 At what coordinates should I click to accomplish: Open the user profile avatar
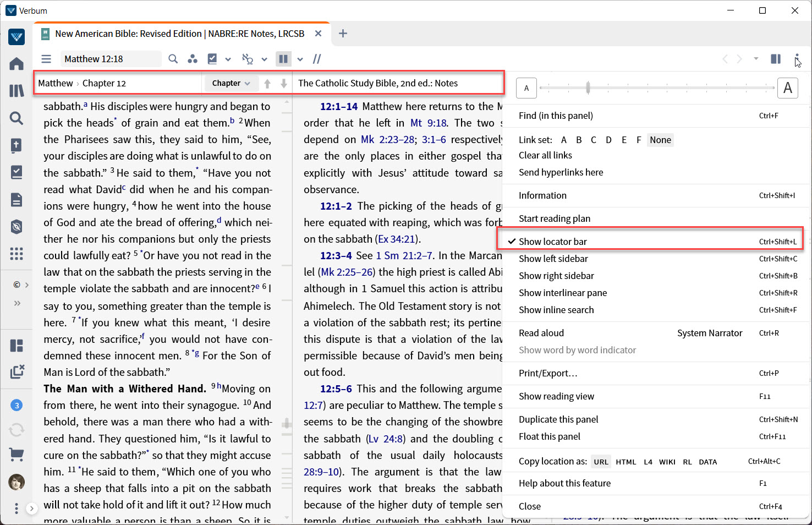tap(17, 483)
